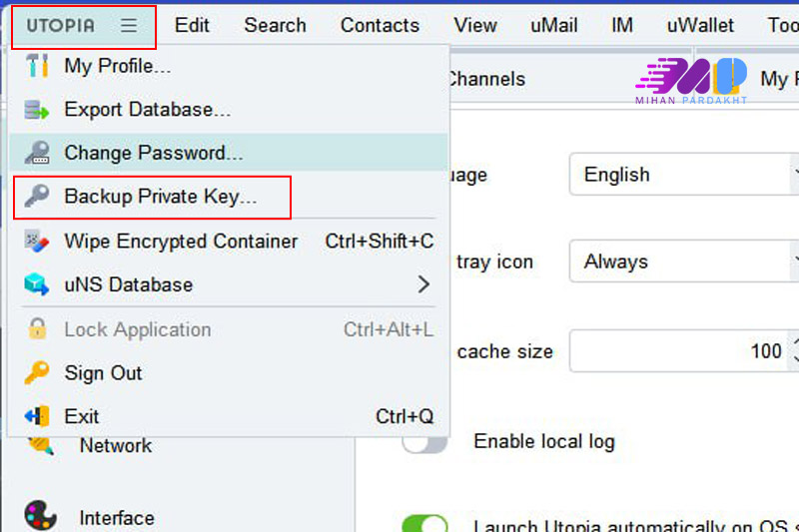Screen dimensions: 799x532
Task: Open the uWallet menu
Action: (700, 25)
